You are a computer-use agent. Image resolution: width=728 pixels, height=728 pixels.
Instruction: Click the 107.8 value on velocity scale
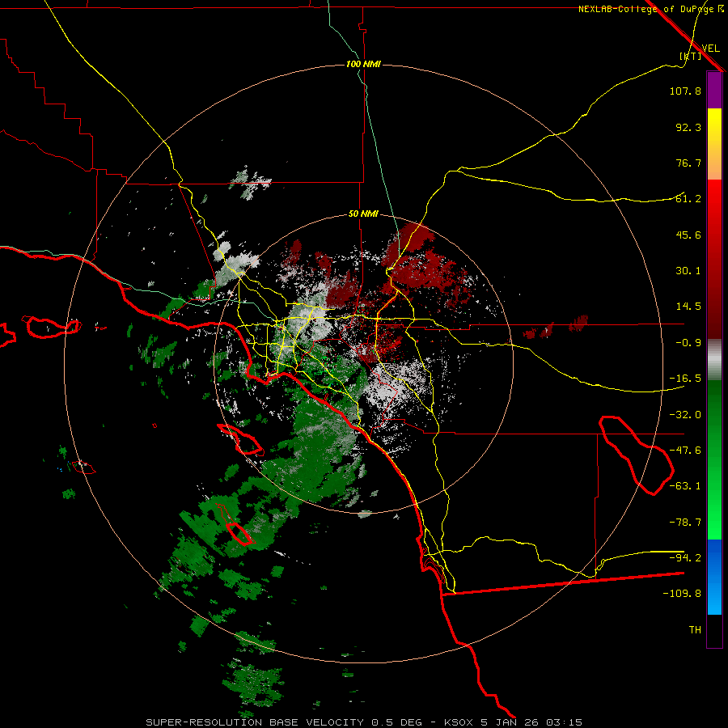click(685, 91)
